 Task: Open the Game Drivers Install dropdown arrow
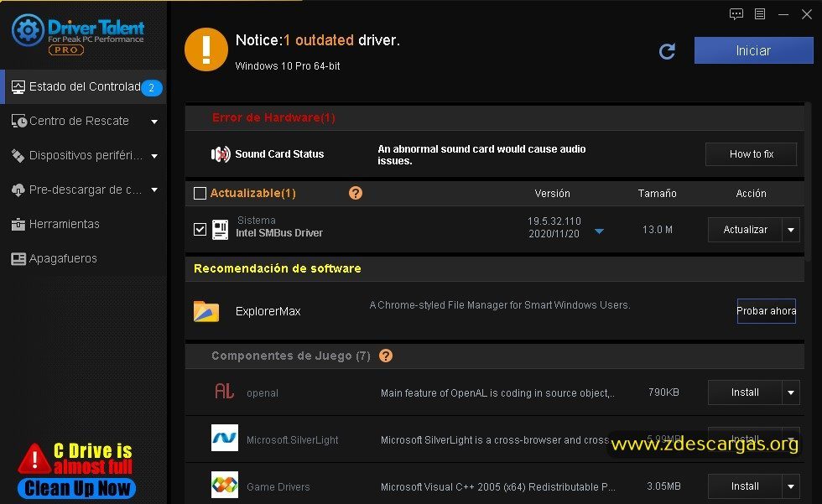(x=790, y=486)
